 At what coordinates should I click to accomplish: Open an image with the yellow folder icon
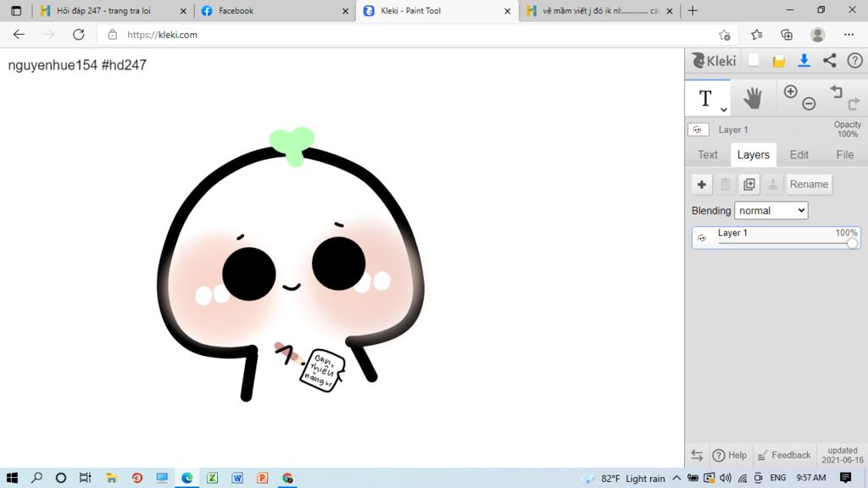[x=779, y=61]
